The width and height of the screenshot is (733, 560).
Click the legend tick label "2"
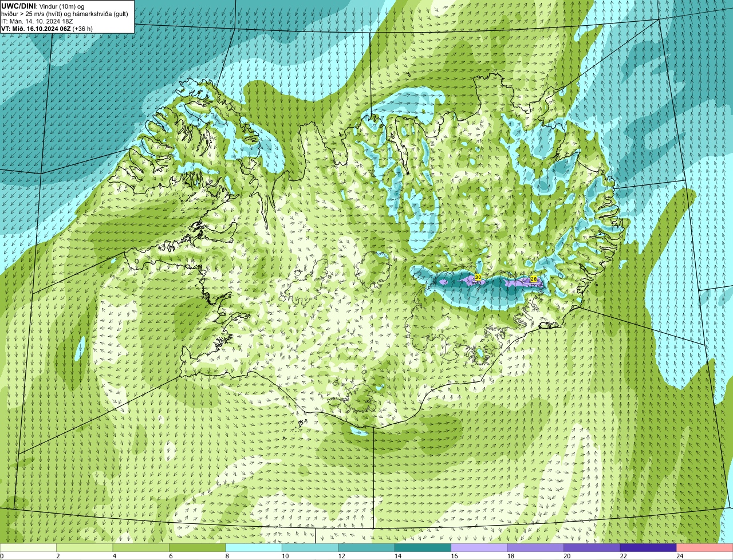coord(58,556)
